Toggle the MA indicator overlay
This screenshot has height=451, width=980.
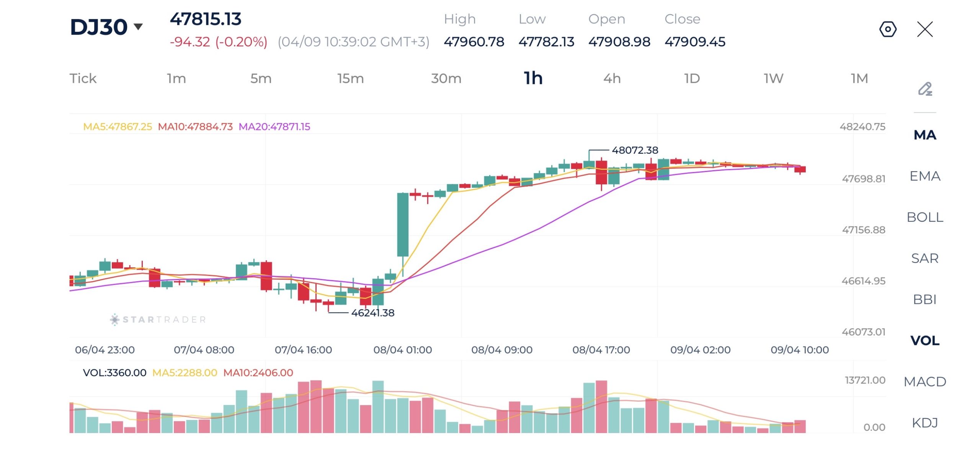pos(925,135)
